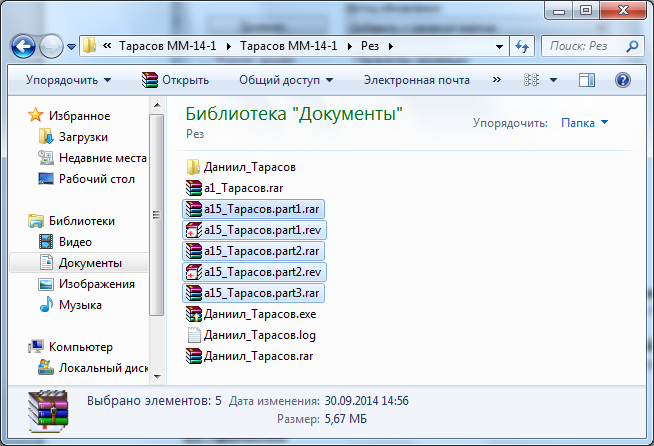Viewport: 654px width, 446px height.
Task: Select first Тарасов ММ-14-1 breadcrumb
Action: pyautogui.click(x=168, y=46)
